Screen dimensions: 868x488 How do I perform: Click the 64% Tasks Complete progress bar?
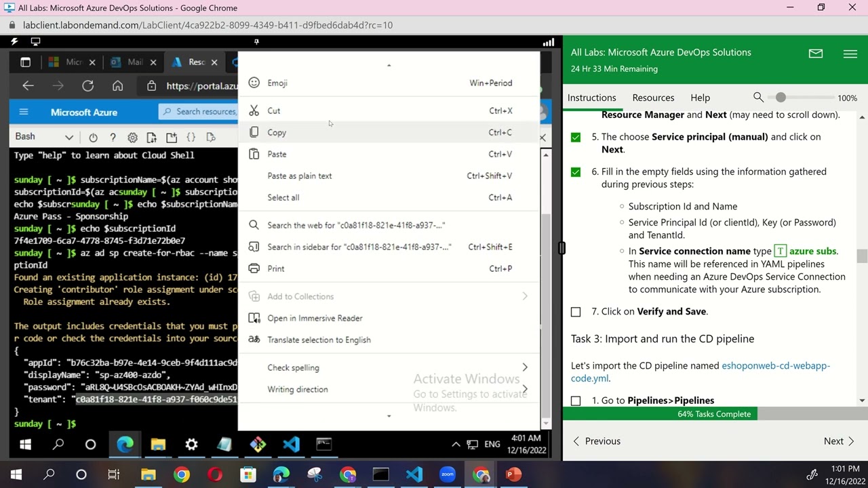(x=714, y=414)
